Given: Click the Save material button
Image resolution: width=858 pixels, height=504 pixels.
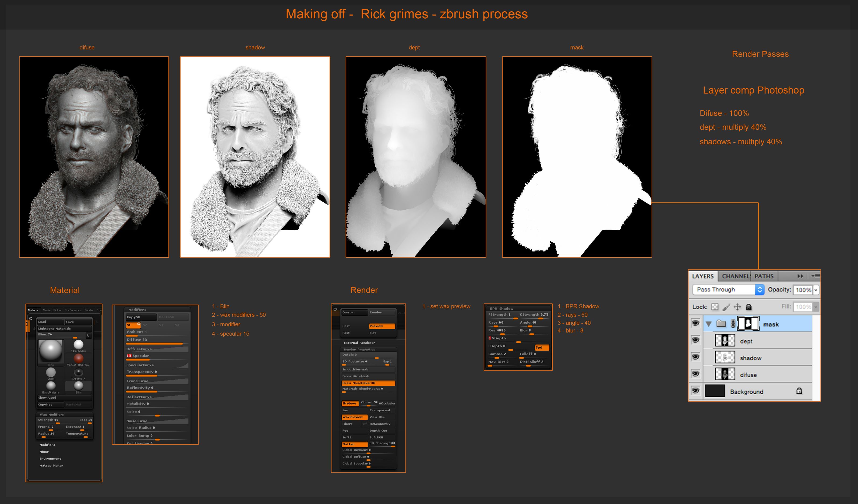Looking at the screenshot, I should 78,321.
